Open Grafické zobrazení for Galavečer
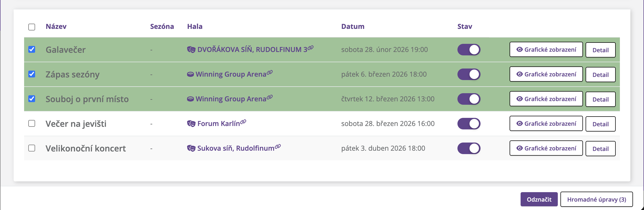Image resolution: width=644 pixels, height=210 pixels. point(546,50)
